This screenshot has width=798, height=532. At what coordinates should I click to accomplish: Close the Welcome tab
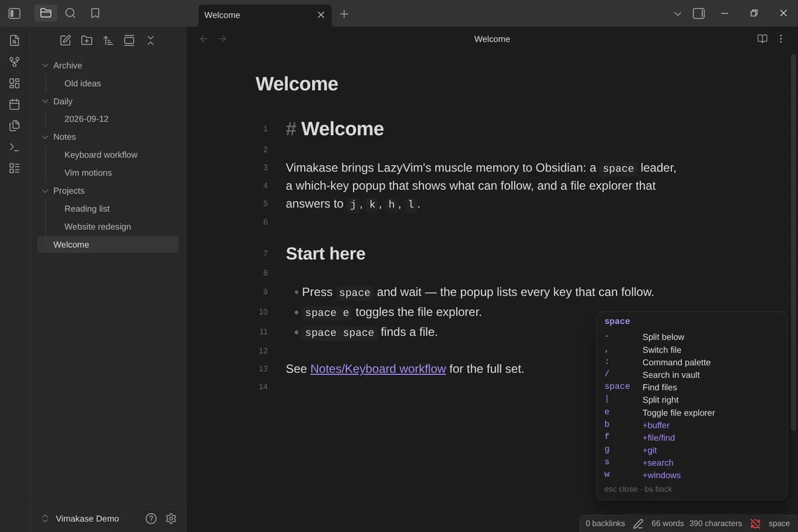click(321, 15)
